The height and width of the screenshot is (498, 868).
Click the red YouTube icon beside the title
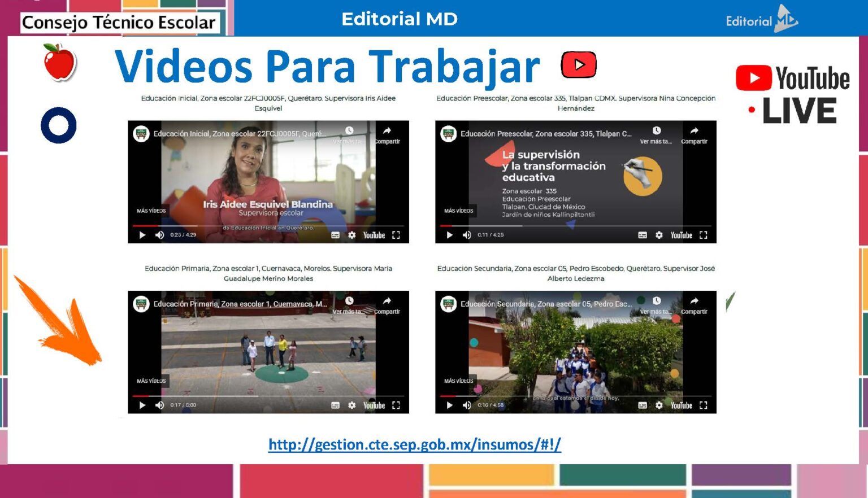579,64
